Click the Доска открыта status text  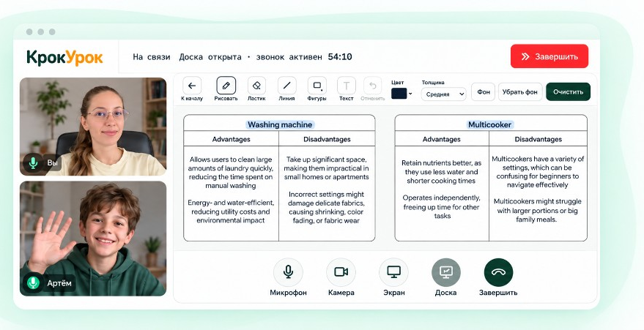tap(210, 57)
